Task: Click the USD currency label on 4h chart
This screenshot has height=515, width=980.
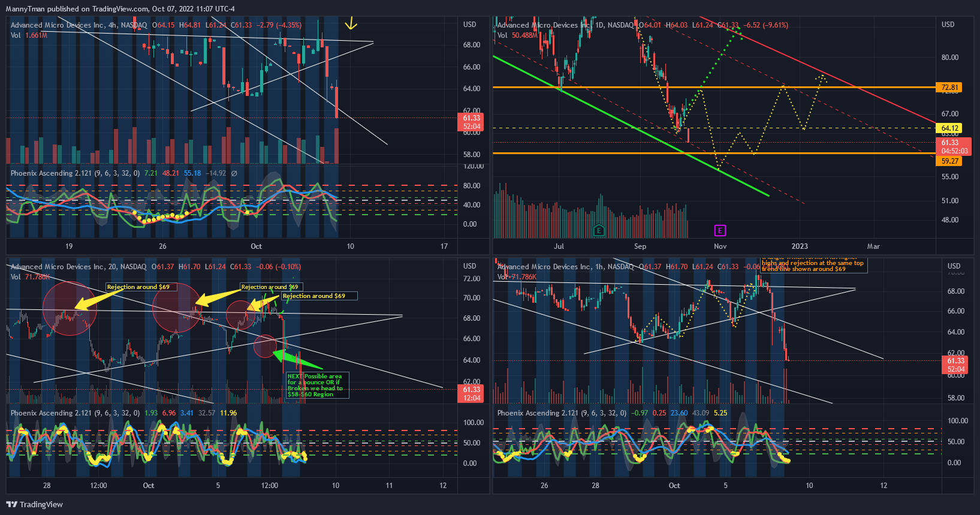Action: pos(469,25)
